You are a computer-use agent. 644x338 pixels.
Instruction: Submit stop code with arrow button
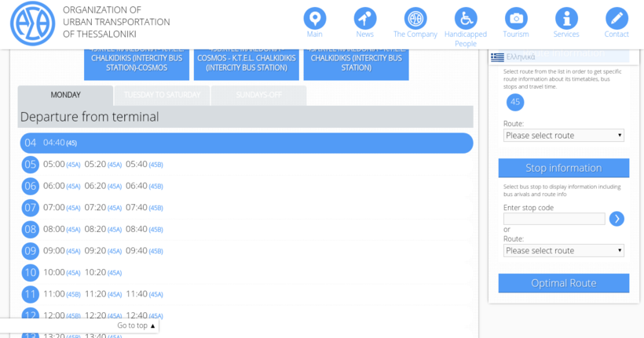click(617, 219)
